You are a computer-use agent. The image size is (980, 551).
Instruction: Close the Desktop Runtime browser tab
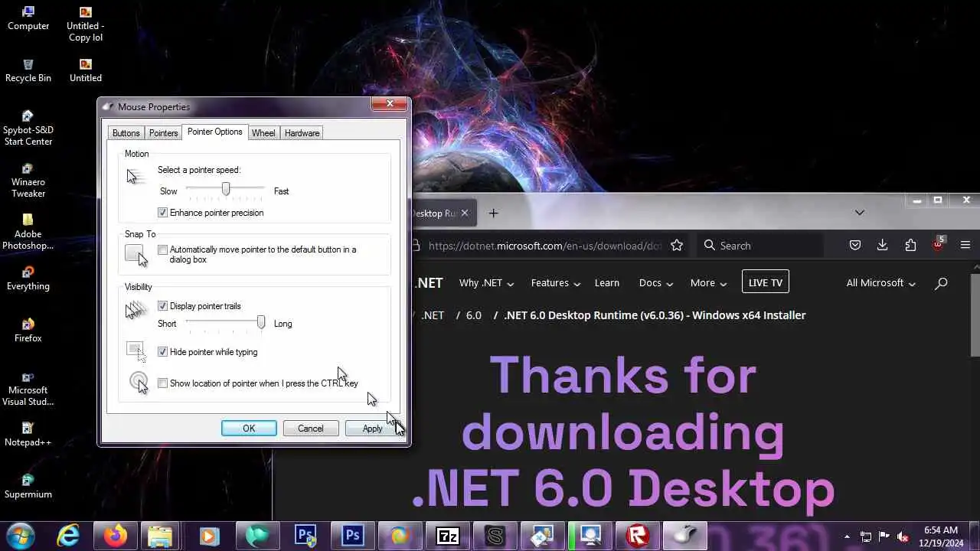(x=465, y=214)
